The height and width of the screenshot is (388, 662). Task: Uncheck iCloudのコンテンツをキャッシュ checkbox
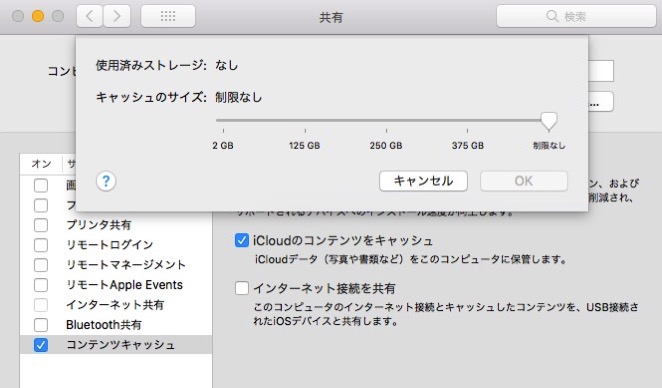[x=241, y=241]
